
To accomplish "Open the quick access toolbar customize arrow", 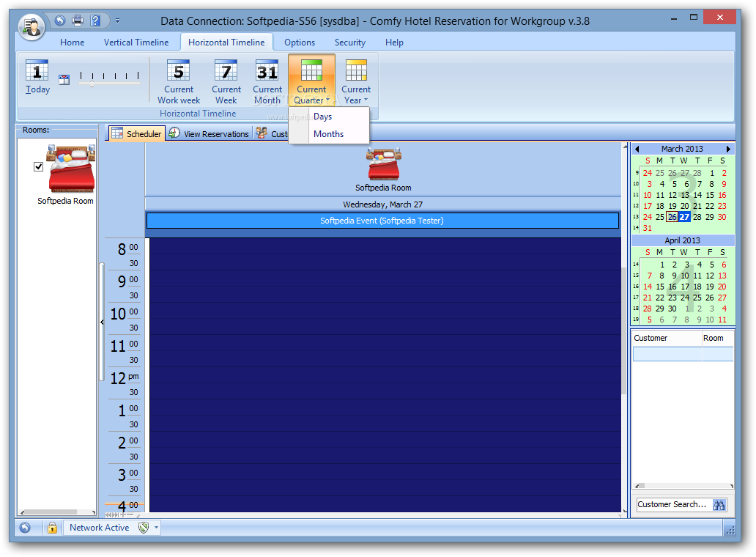I will (117, 21).
